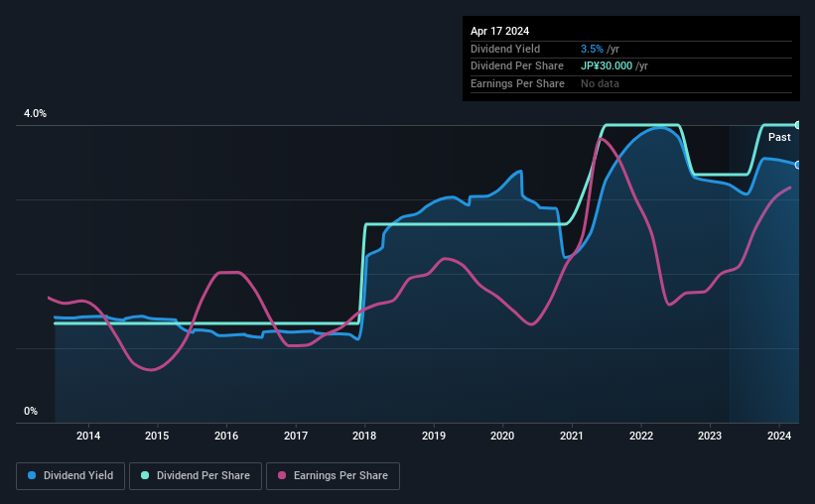The image size is (815, 504).
Task: Toggle the Earnings Per Share legend button
Action: (x=333, y=475)
